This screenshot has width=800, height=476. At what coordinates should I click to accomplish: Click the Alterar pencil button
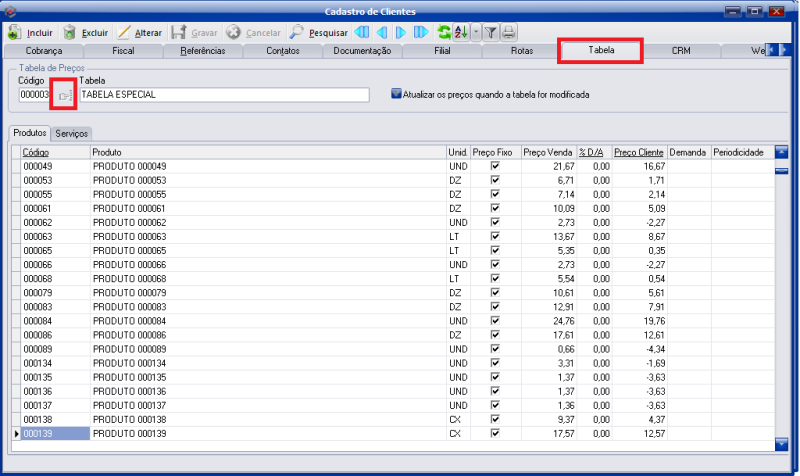(139, 33)
